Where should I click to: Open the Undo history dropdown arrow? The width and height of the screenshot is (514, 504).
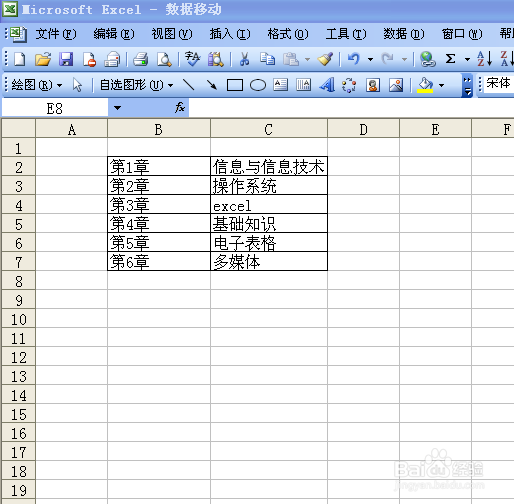click(x=370, y=60)
